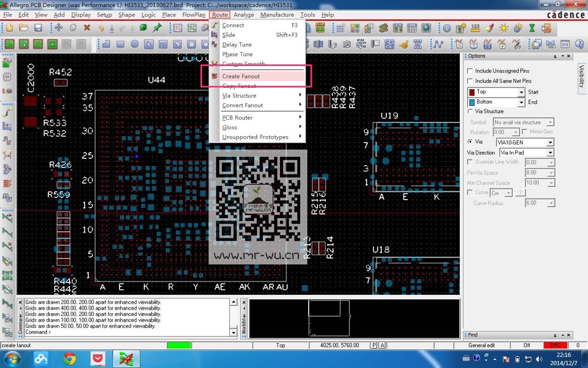This screenshot has width=588, height=368.
Task: Click the A toggle in status bar
Action: 382,345
